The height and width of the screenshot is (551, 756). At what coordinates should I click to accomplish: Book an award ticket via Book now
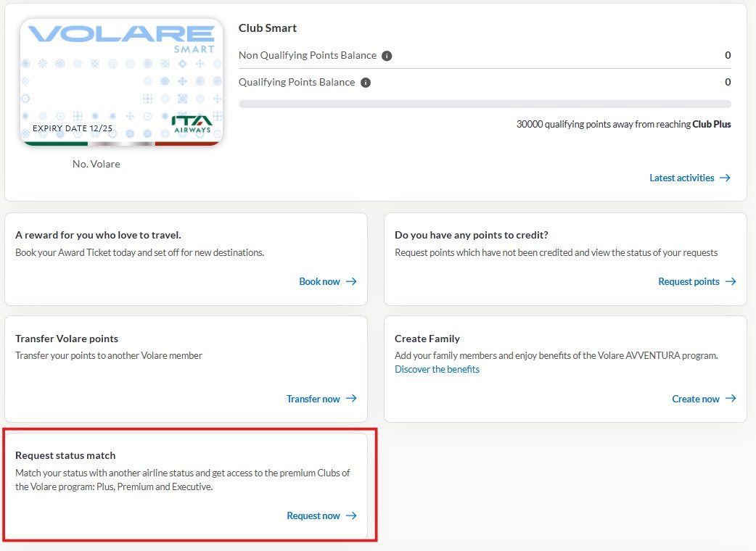click(320, 281)
